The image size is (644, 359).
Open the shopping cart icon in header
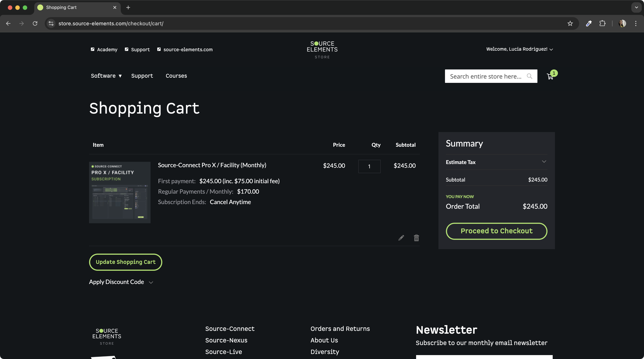coord(550,77)
